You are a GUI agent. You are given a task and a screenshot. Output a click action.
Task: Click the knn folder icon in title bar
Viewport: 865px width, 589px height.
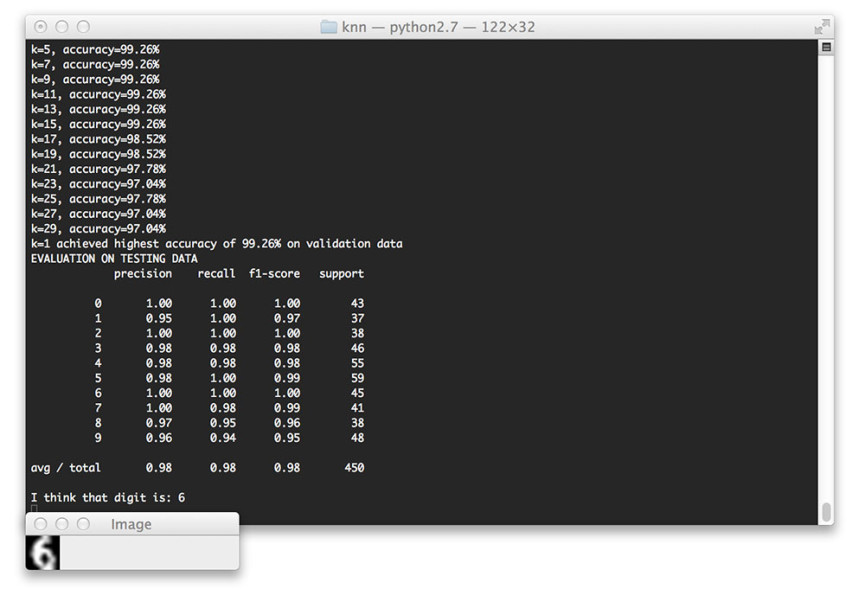coord(328,27)
